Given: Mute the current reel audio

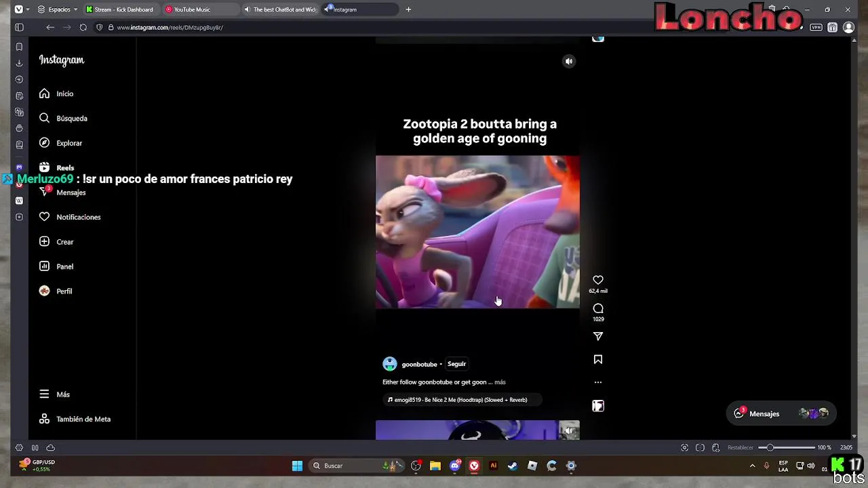Looking at the screenshot, I should tap(569, 61).
